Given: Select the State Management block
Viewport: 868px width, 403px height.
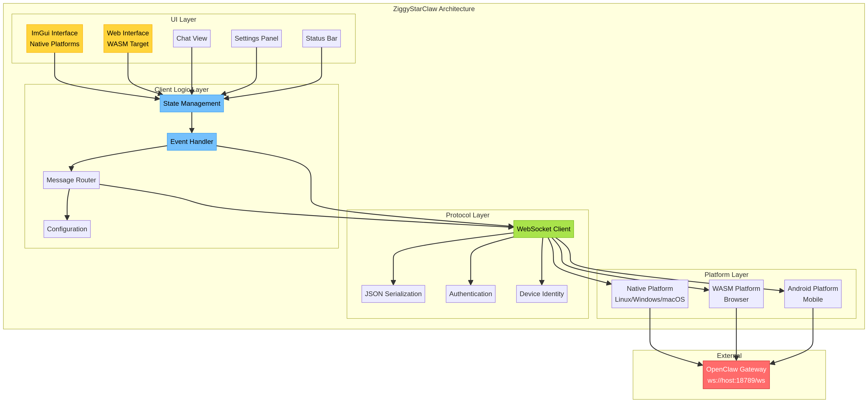Looking at the screenshot, I should (x=191, y=104).
